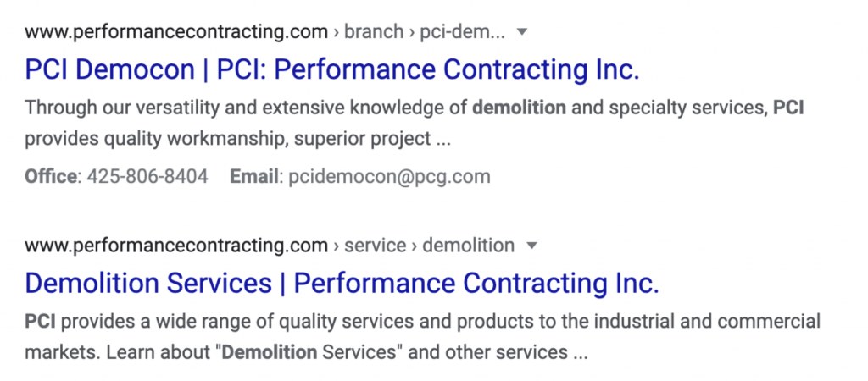Select the "branch" breadcrumb segment
868x381 pixels.
374,31
